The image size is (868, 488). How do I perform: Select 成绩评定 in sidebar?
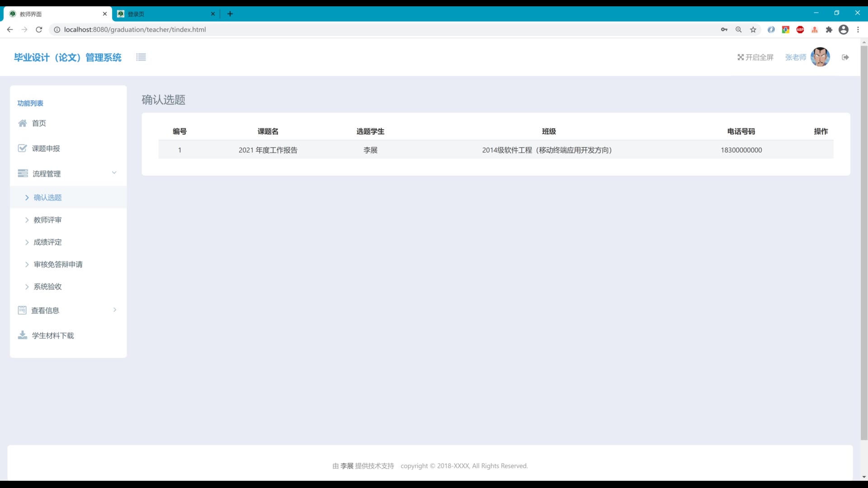pos(47,242)
